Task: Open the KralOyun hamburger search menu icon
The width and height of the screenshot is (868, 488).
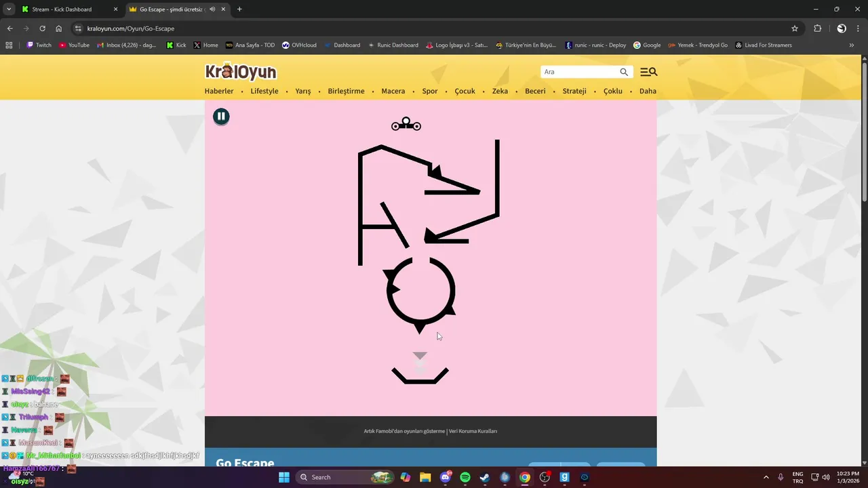Action: 649,72
